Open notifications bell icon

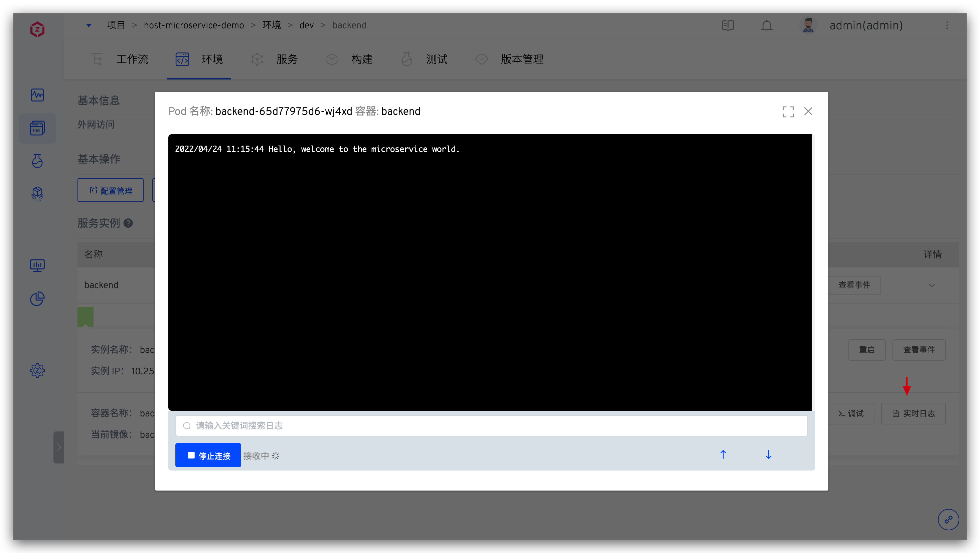(767, 25)
